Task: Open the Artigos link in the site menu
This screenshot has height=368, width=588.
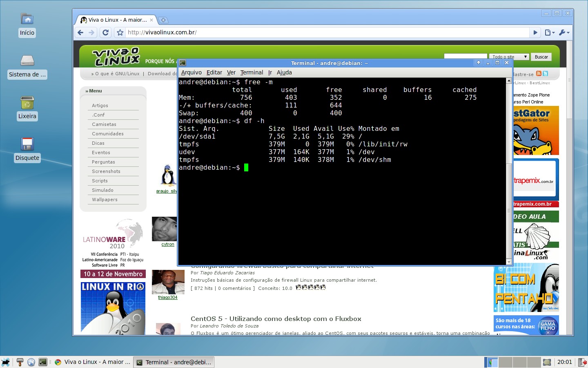Action: [100, 105]
